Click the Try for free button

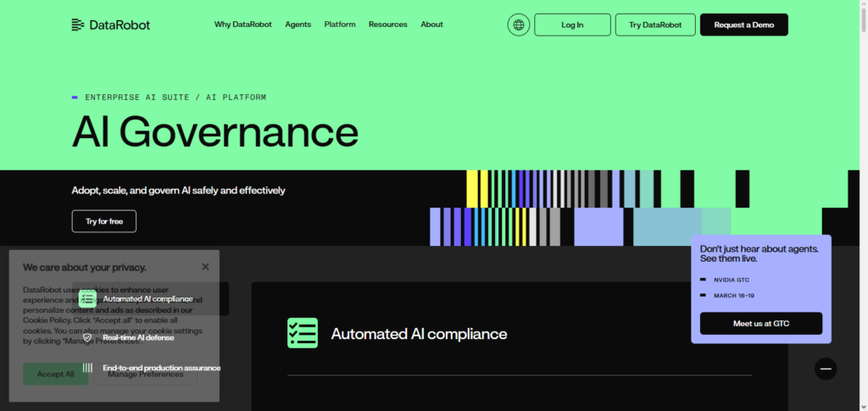click(x=104, y=221)
